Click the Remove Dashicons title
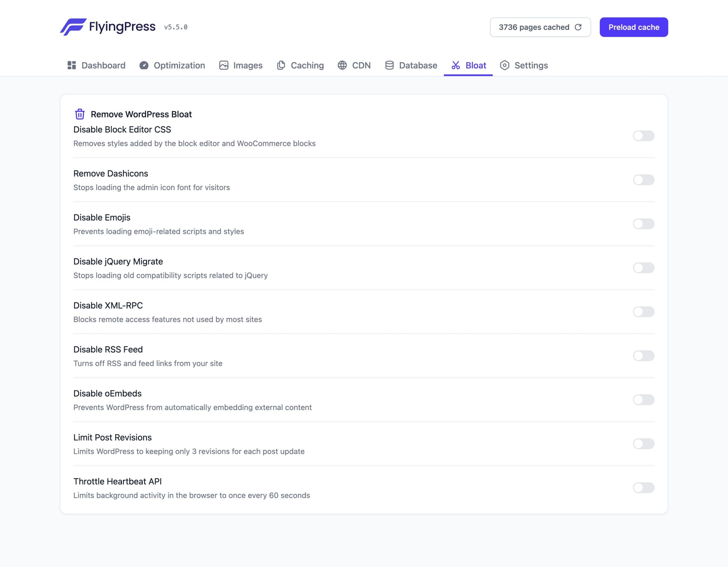 (111, 173)
